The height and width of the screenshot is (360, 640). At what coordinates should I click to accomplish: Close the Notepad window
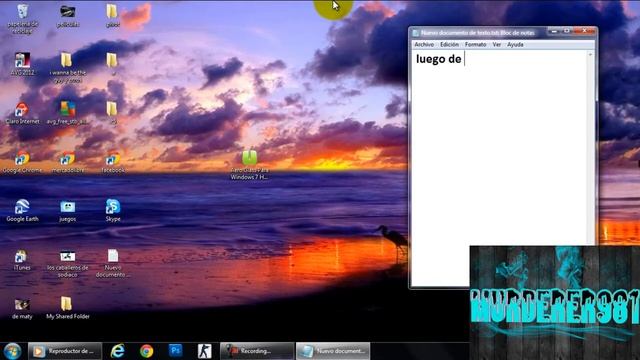click(x=584, y=31)
